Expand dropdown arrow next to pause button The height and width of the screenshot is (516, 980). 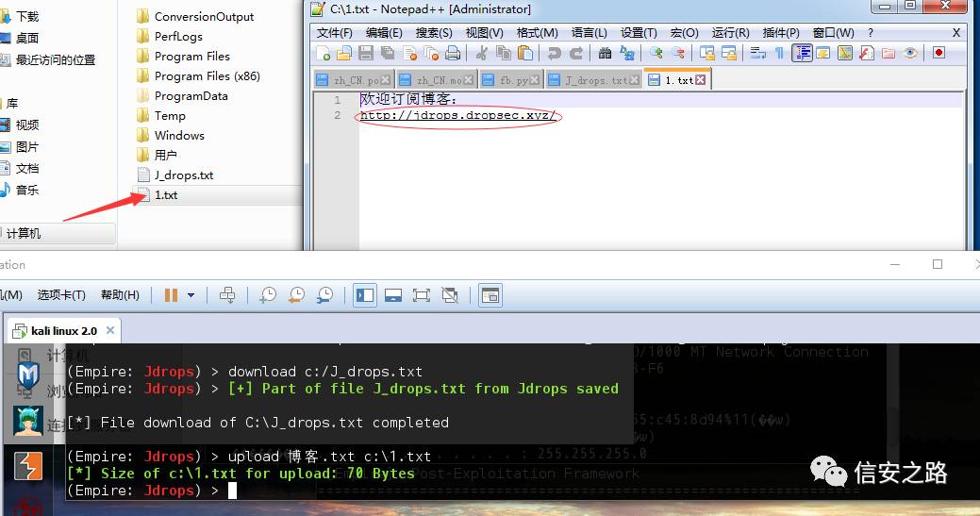(191, 295)
